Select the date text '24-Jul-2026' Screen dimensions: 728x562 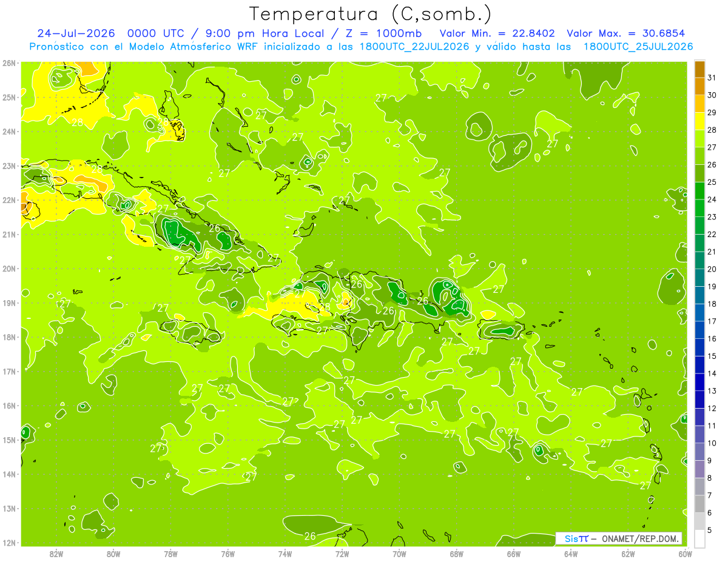pyautogui.click(x=76, y=33)
